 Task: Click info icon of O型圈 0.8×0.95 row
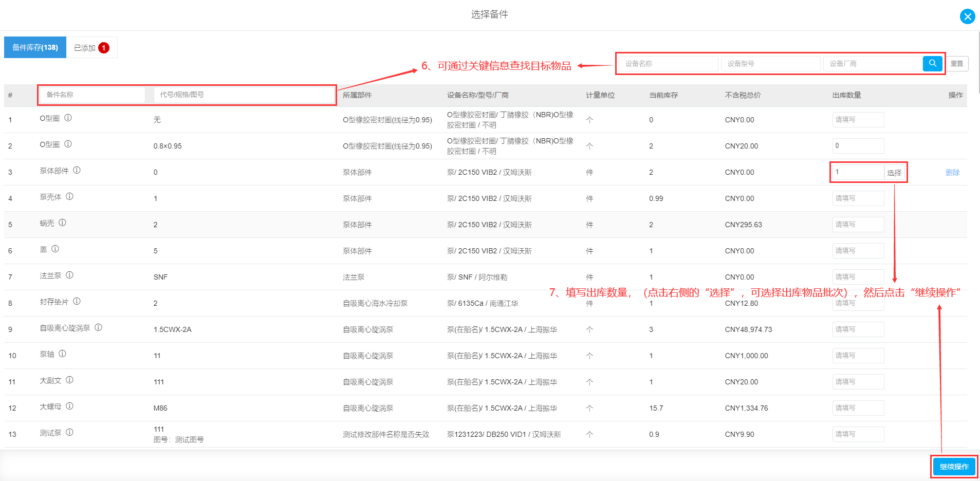68,144
